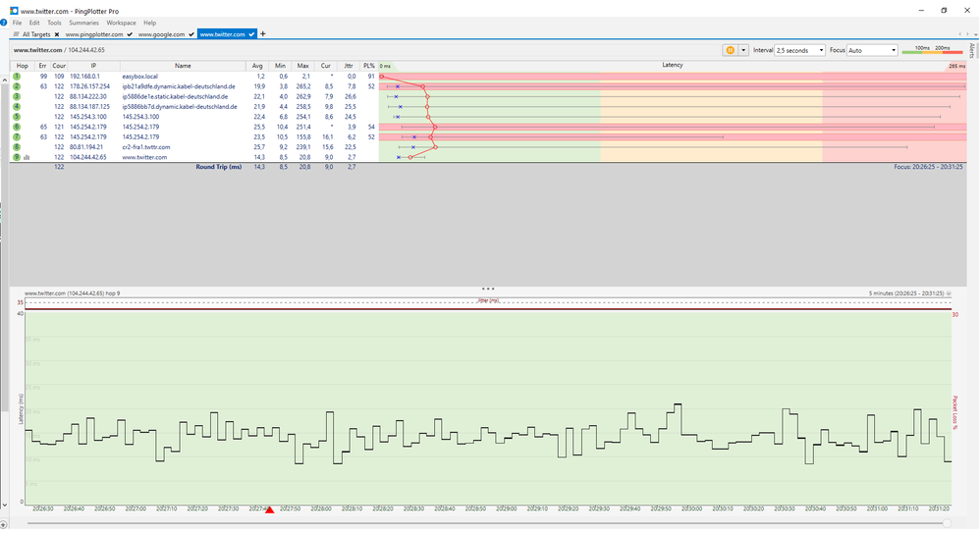Image resolution: width=980 pixels, height=534 pixels.
Task: Click the latency color scale legend 100ms 200ms
Action: click(x=932, y=50)
